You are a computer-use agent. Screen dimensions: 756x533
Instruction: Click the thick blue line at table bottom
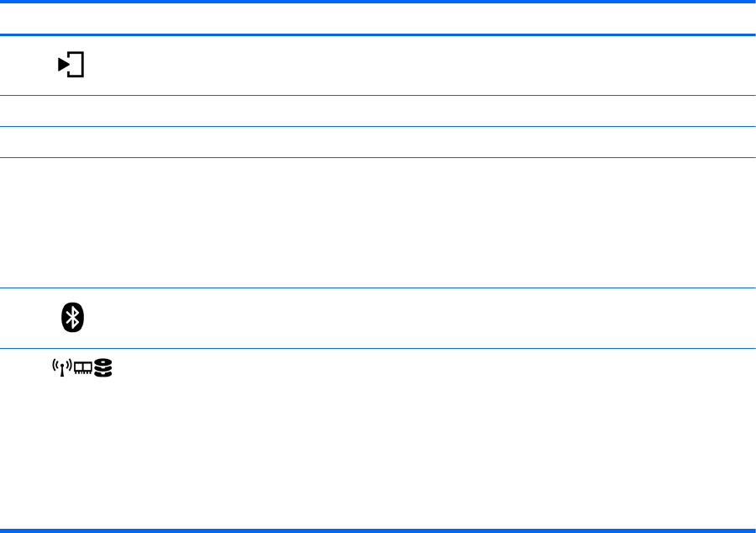(x=378, y=530)
